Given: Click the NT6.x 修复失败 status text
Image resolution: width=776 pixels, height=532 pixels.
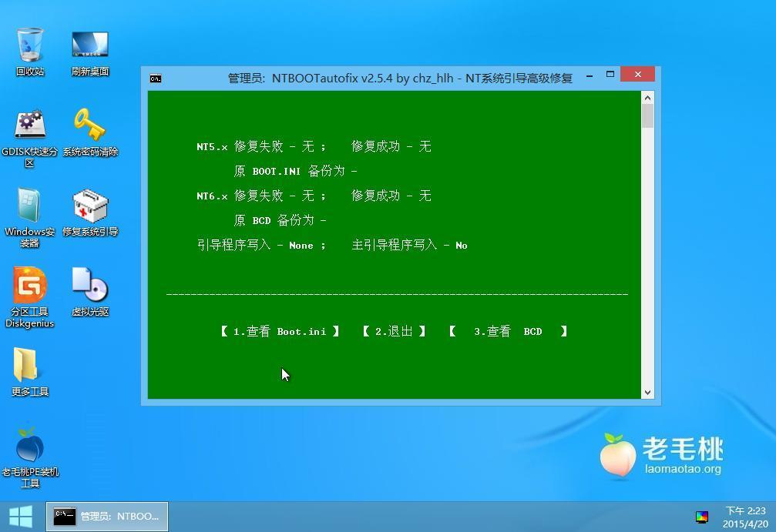Looking at the screenshot, I should (261, 196).
